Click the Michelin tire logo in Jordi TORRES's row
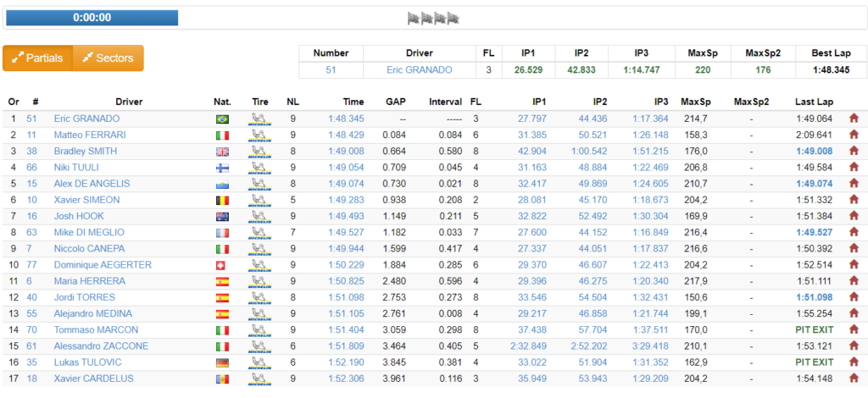 (260, 298)
